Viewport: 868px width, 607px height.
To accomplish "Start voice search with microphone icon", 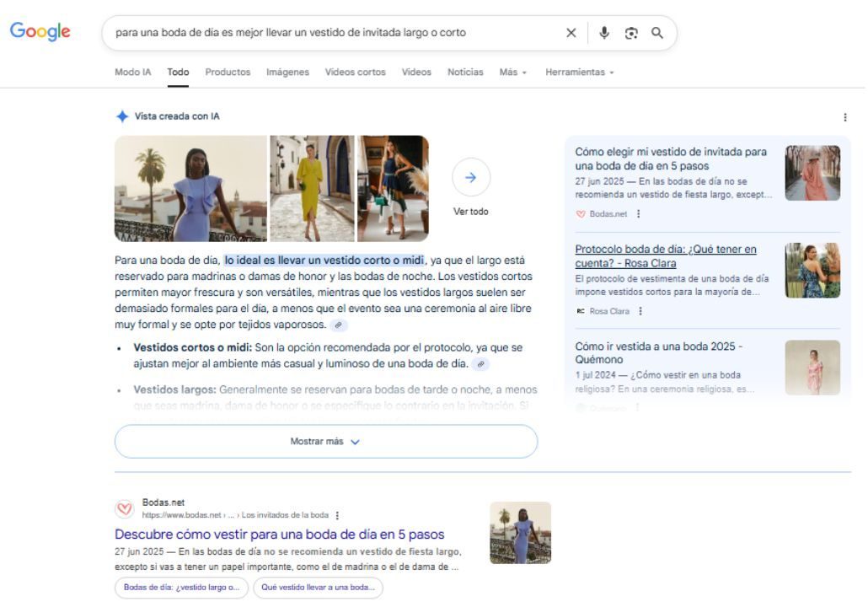I will 604,33.
